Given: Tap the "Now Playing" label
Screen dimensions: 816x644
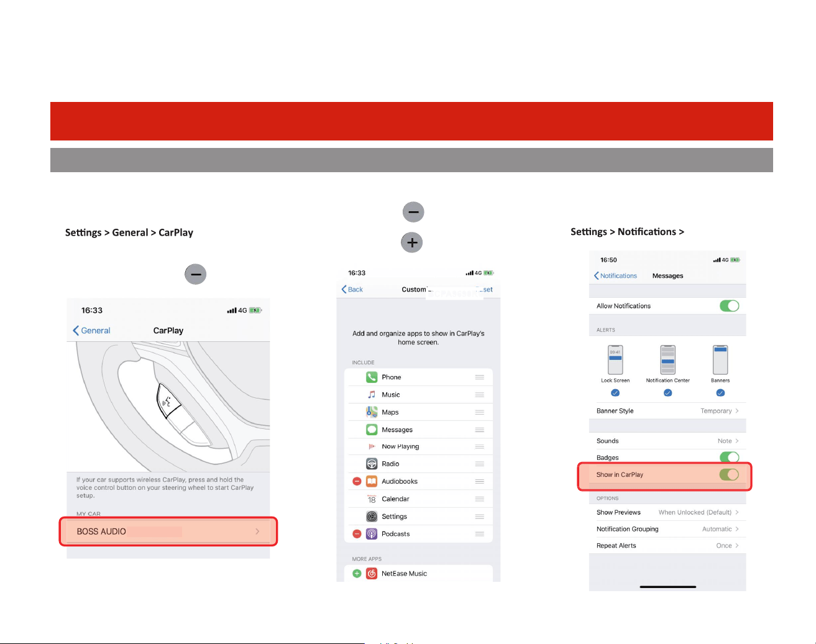Looking at the screenshot, I should coord(400,446).
